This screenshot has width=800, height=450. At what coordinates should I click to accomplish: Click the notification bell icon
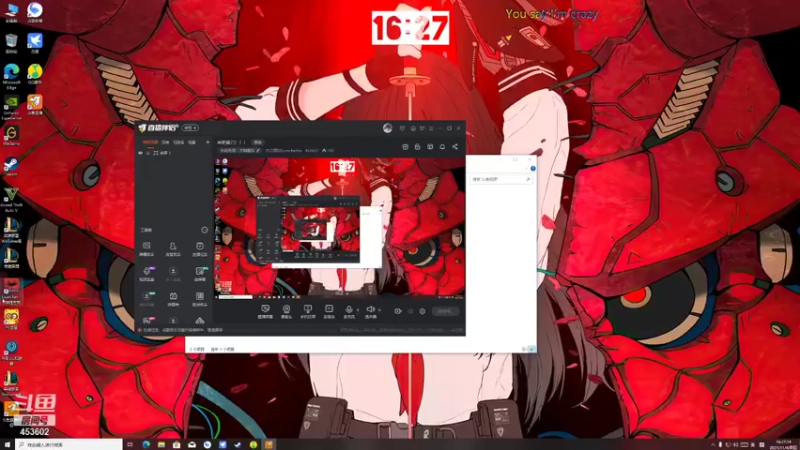442,147
